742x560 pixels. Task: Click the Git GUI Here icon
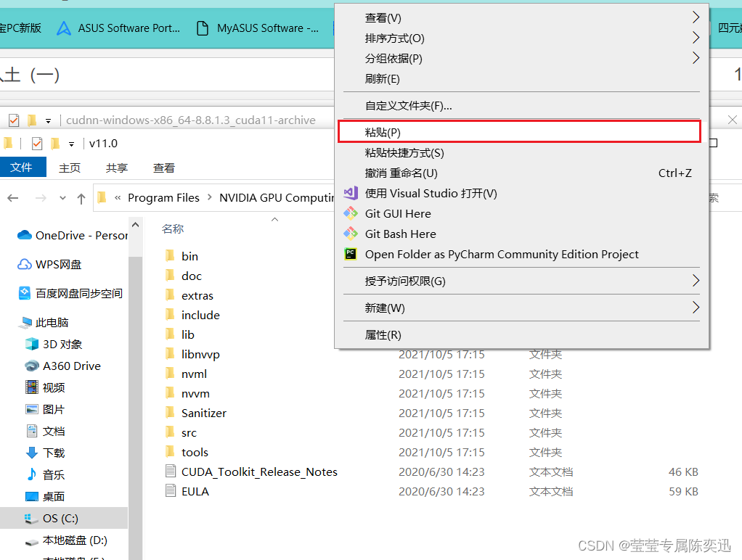tap(351, 213)
